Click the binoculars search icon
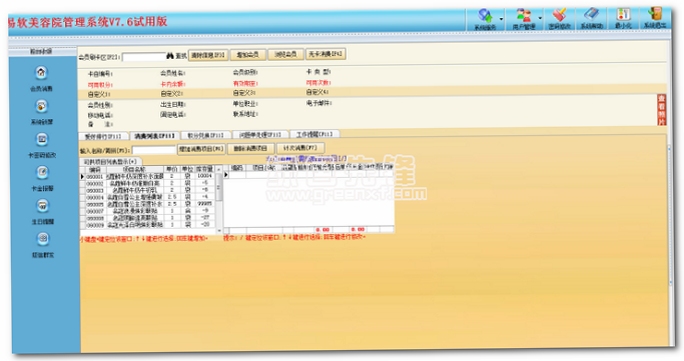 [x=170, y=56]
